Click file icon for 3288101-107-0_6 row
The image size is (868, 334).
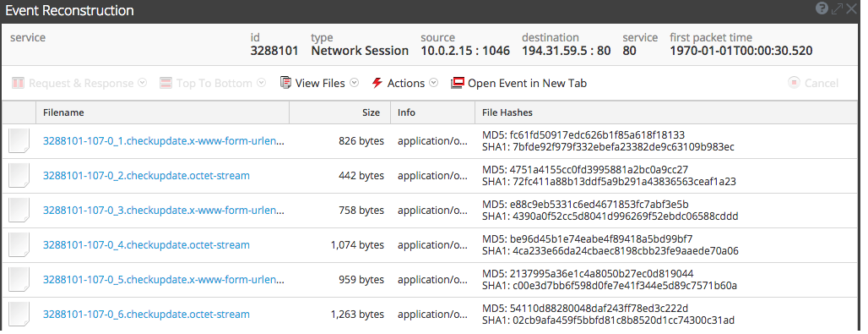(19, 314)
